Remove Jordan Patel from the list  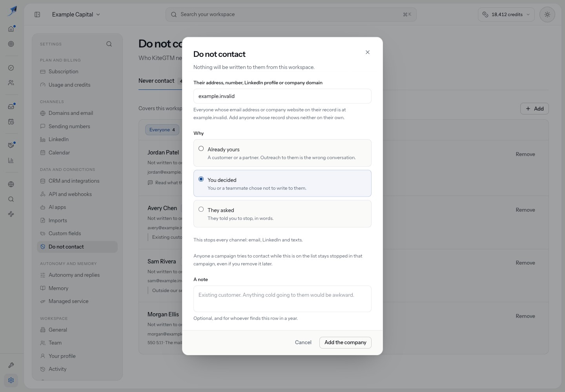pos(525,154)
